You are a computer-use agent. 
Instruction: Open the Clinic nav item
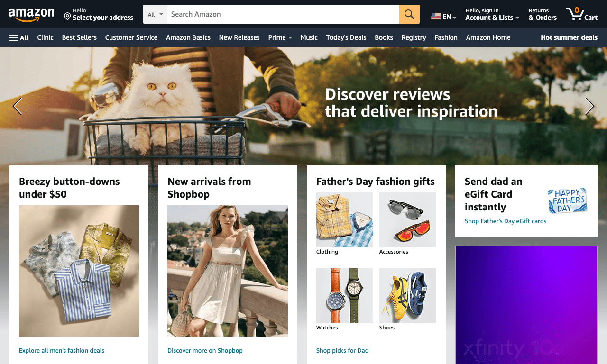[45, 37]
